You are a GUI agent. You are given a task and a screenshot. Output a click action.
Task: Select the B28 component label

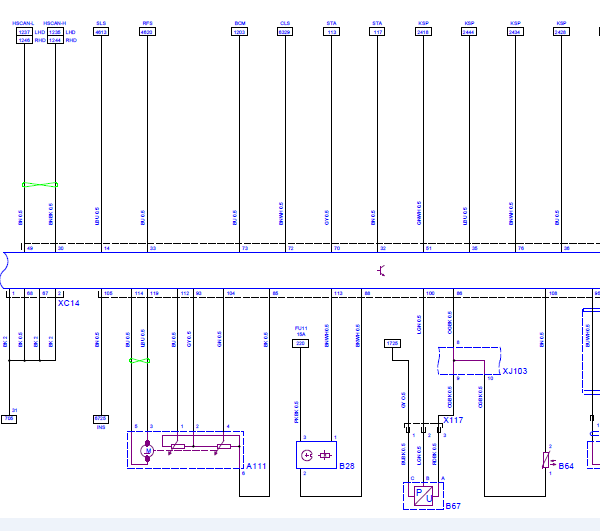[347, 466]
